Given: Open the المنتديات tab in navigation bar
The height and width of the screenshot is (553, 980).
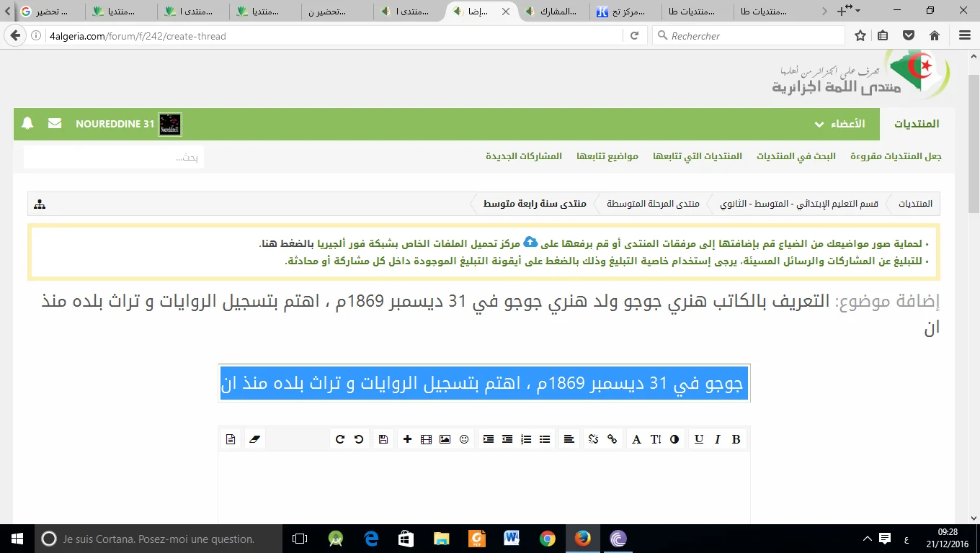Looking at the screenshot, I should pyautogui.click(x=917, y=124).
